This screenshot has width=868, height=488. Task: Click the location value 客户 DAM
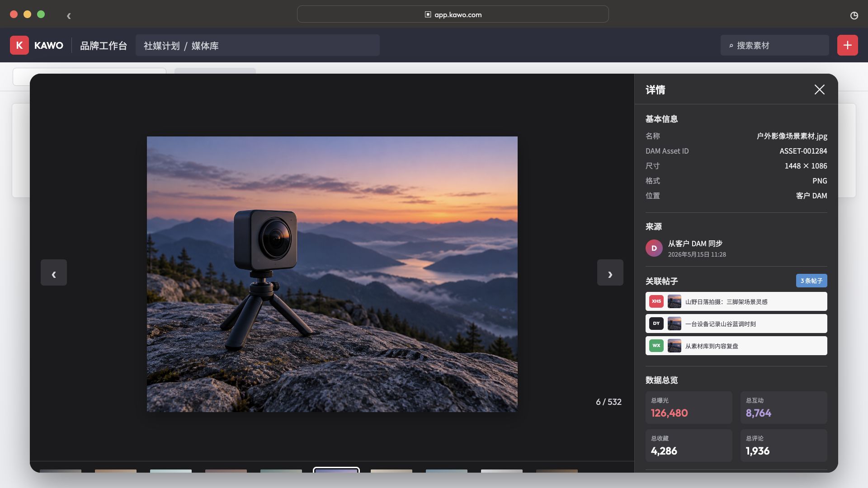point(811,196)
